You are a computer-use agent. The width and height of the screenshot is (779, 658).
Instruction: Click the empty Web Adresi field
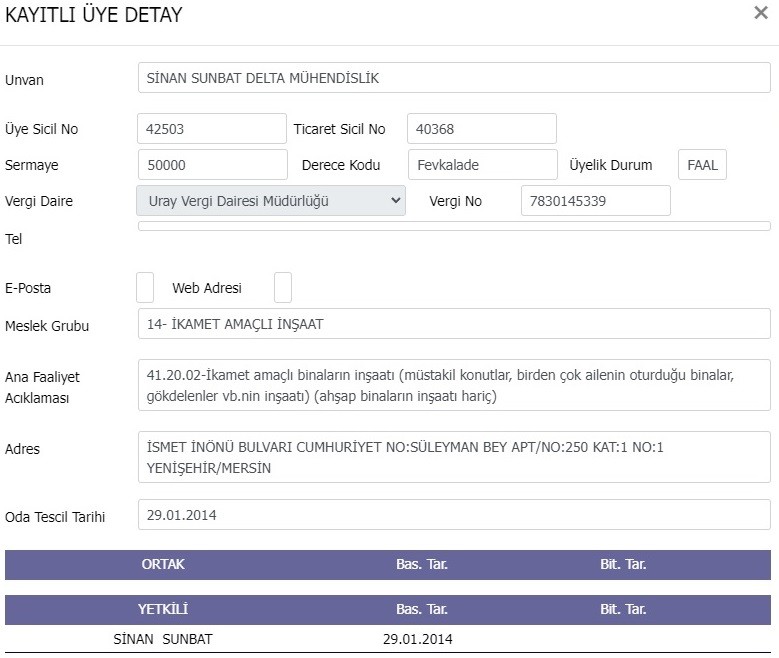click(283, 287)
